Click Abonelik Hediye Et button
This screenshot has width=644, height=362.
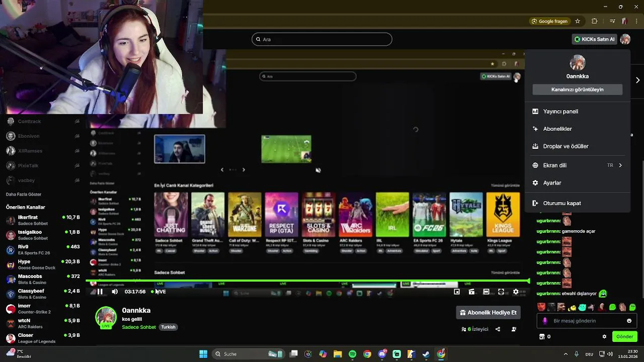coord(488,313)
